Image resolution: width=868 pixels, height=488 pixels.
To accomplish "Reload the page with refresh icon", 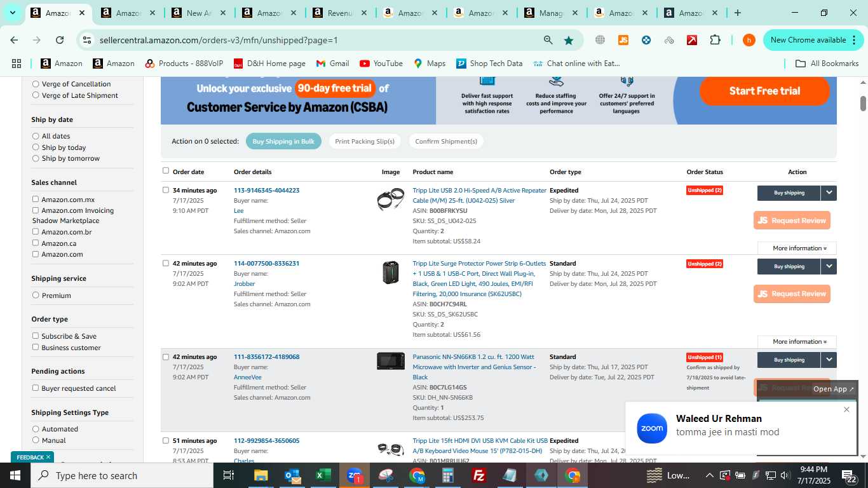I will pos(60,40).
